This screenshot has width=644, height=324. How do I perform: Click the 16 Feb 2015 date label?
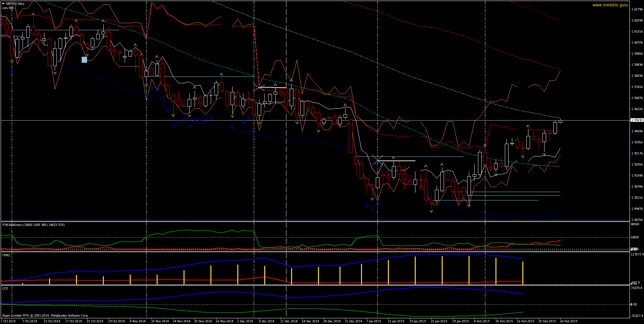(526, 321)
